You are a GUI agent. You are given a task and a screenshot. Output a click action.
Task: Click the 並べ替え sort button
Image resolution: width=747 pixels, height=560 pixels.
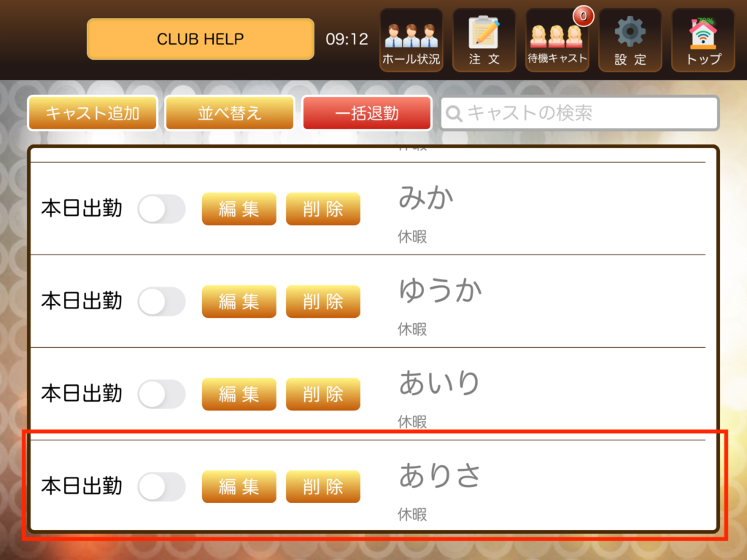pos(230,113)
